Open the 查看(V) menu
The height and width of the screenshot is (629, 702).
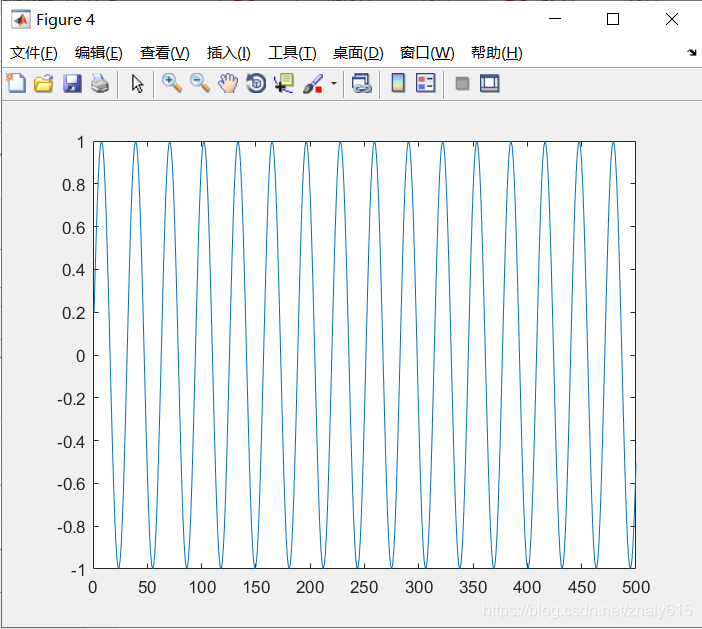point(165,53)
